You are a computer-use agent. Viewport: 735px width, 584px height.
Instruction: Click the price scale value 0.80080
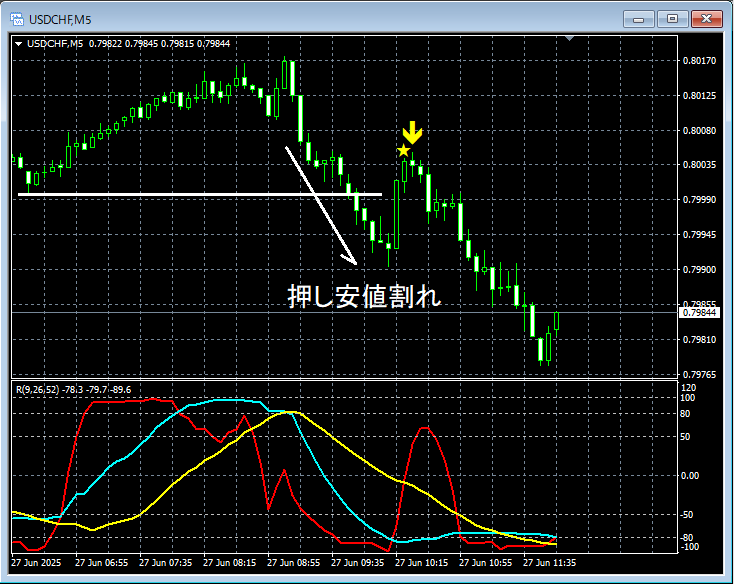(699, 130)
